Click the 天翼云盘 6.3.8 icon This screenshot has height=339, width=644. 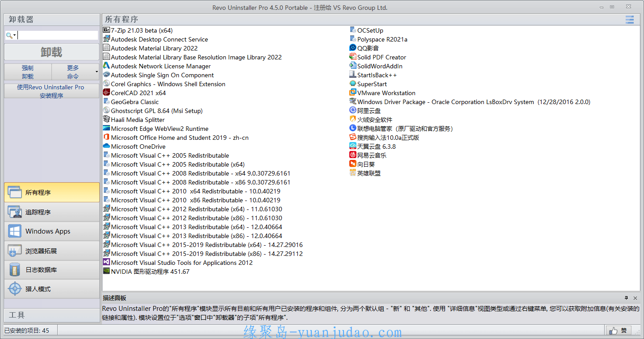(x=353, y=146)
